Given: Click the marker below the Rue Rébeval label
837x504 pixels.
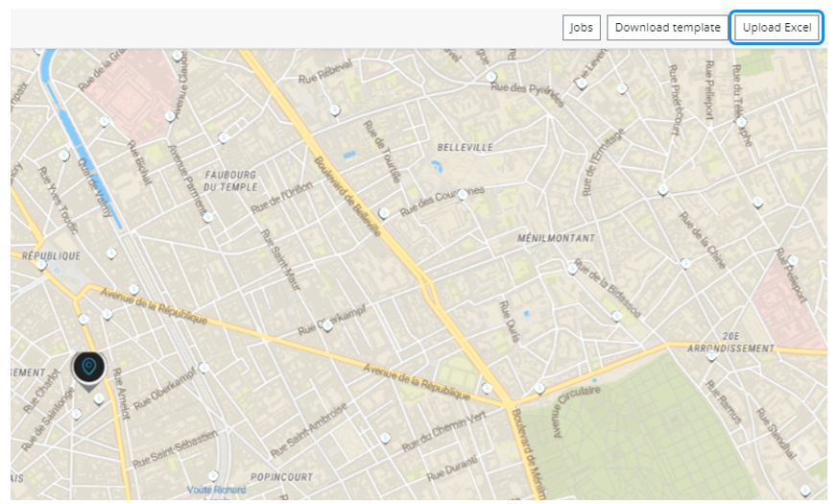Looking at the screenshot, I should tap(335, 110).
